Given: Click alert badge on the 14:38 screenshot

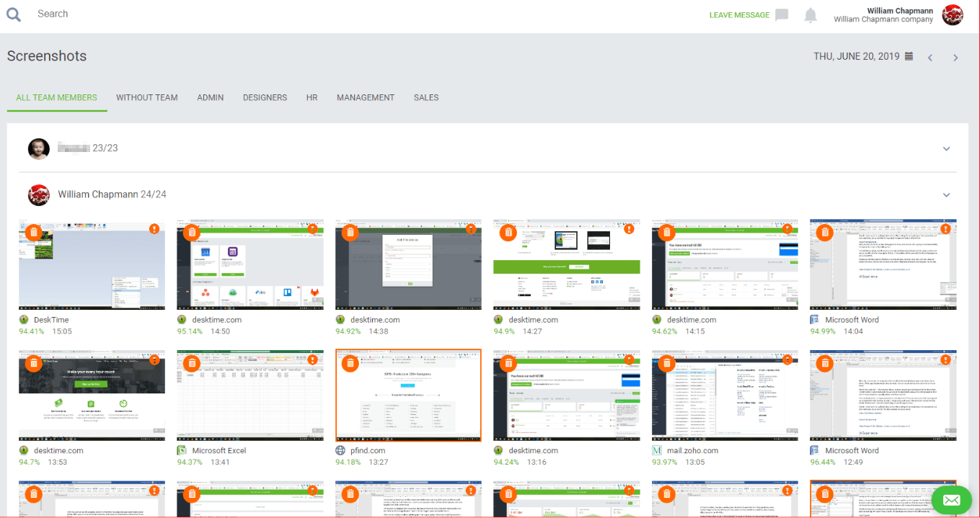Looking at the screenshot, I should (471, 228).
